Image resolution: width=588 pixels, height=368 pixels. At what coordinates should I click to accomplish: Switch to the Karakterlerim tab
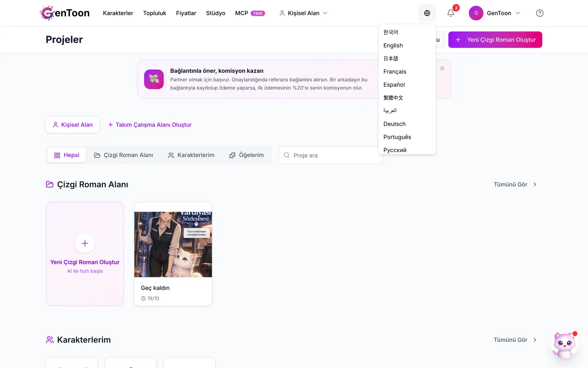pos(191,155)
